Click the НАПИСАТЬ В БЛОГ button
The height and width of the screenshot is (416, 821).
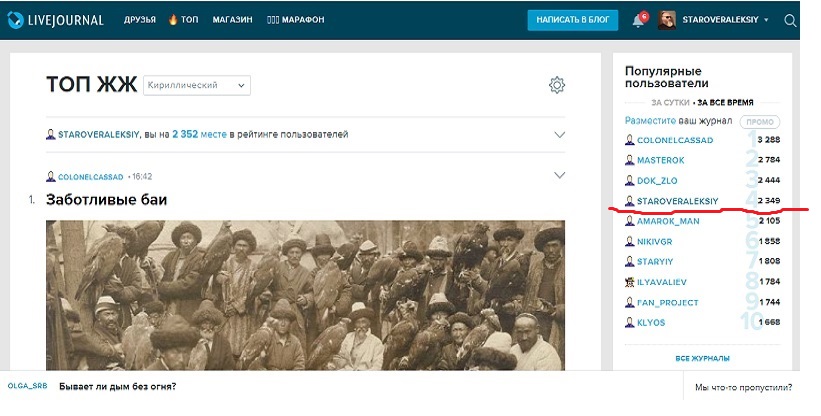(x=573, y=20)
